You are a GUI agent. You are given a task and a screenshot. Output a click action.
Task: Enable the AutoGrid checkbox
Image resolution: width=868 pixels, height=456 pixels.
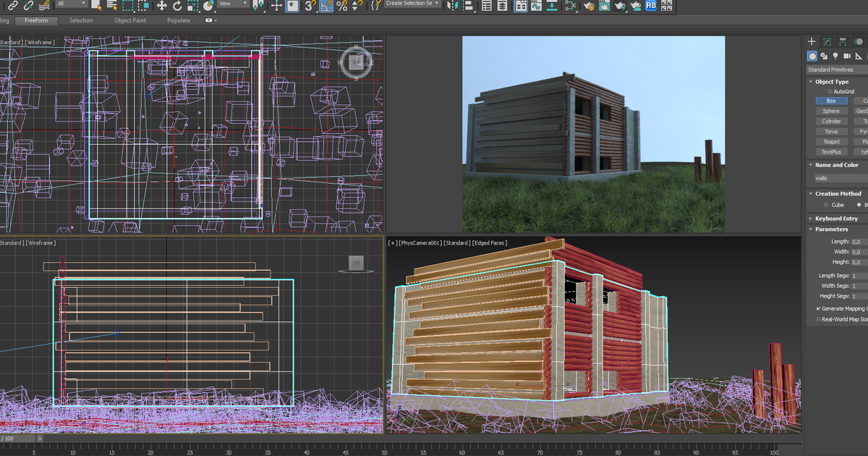pos(829,91)
